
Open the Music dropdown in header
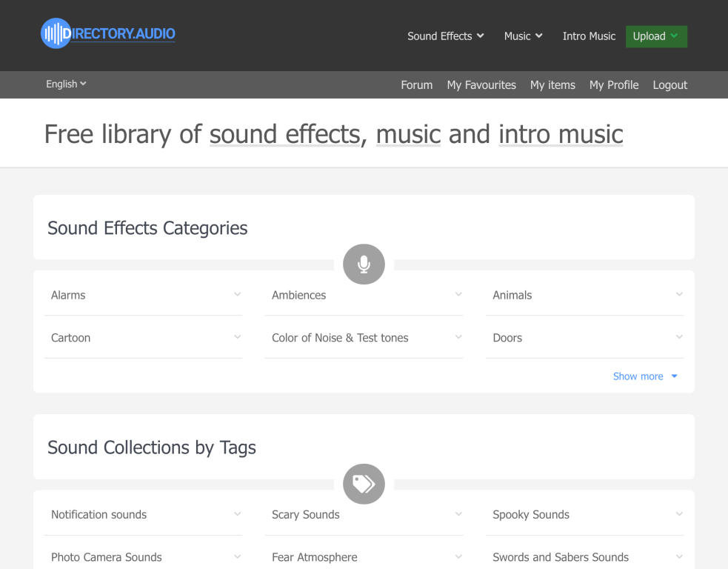(x=524, y=36)
